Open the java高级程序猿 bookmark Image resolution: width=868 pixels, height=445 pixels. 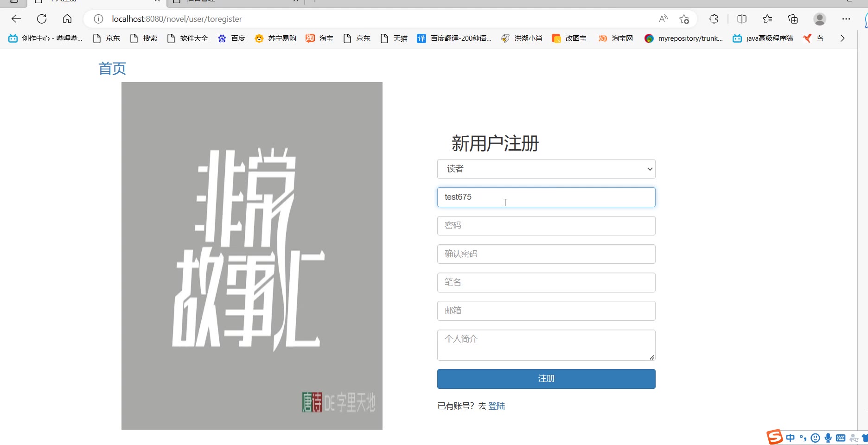[x=763, y=38]
